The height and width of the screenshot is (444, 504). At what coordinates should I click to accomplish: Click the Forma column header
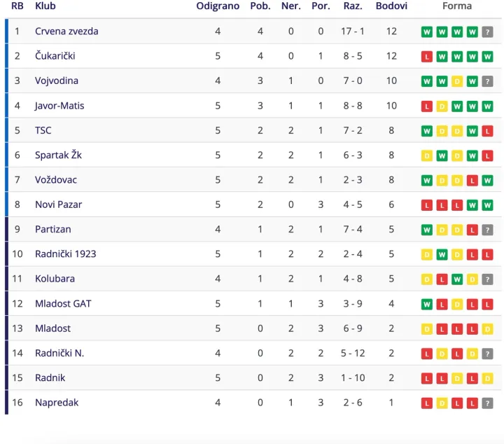tap(457, 6)
